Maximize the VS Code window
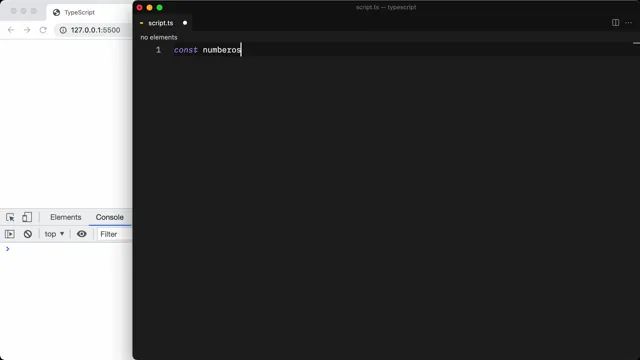Screen dimensions: 640x360 [160, 7]
